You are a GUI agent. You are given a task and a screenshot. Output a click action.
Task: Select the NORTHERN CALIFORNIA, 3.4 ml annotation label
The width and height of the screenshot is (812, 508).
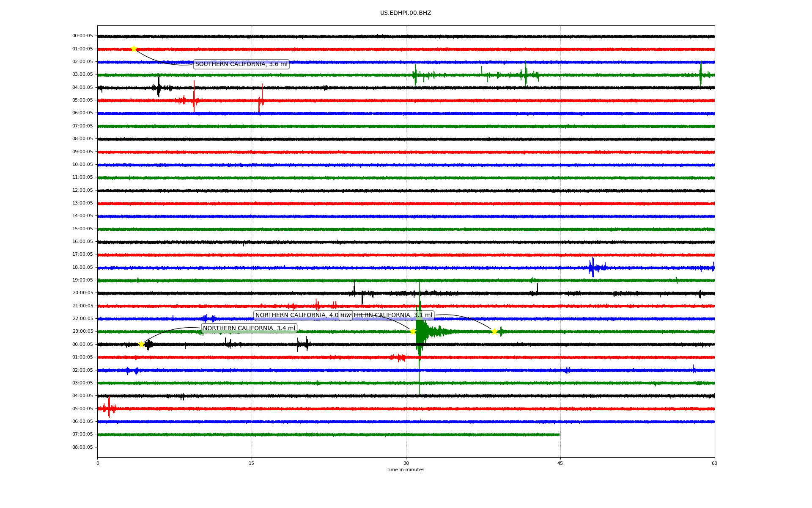(249, 329)
